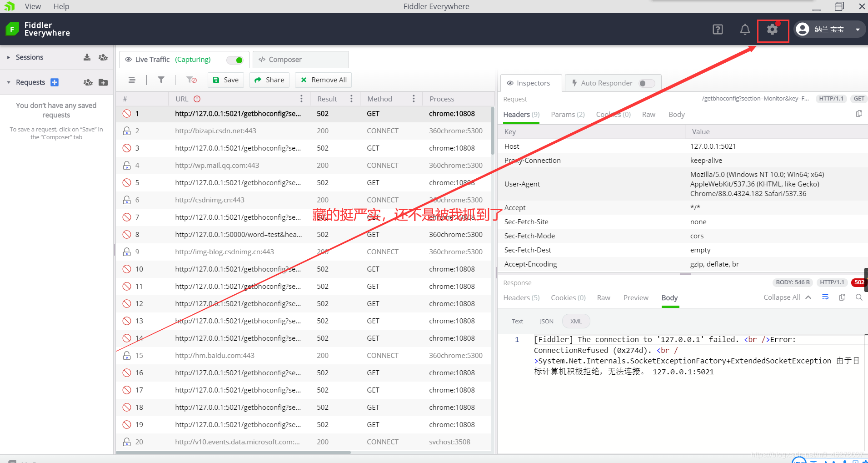868x463 pixels.
Task: Open search icon in response panel
Action: 859,297
